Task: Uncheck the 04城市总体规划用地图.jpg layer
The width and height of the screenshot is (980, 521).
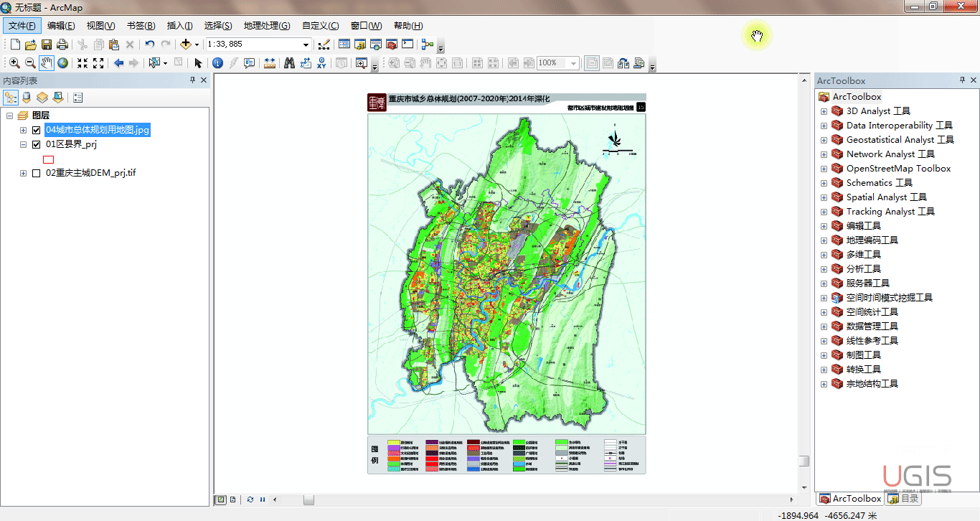Action: pos(37,131)
